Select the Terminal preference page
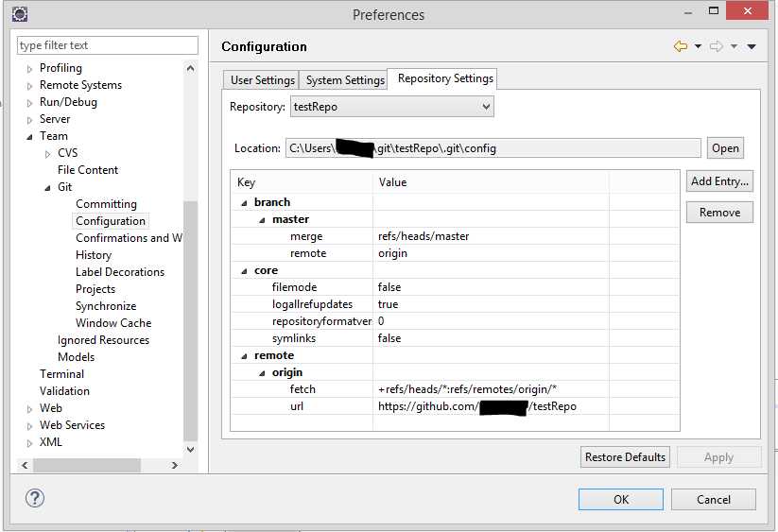 coord(61,374)
